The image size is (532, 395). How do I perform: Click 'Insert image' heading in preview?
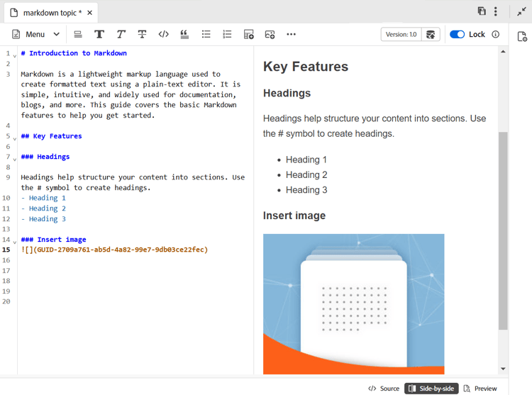[294, 216]
